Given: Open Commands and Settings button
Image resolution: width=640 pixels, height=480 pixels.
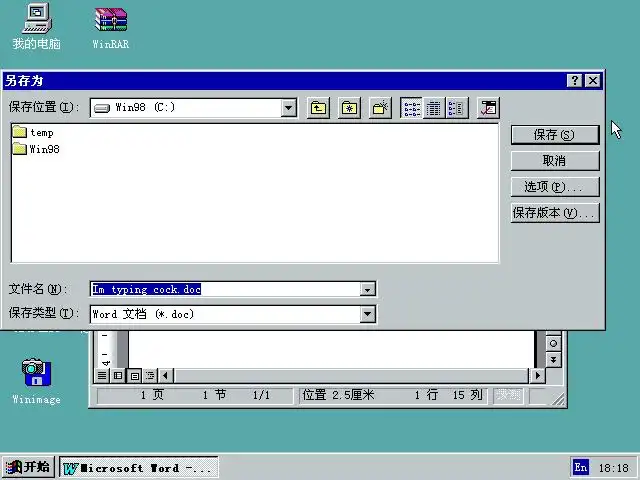Looking at the screenshot, I should pyautogui.click(x=488, y=108).
